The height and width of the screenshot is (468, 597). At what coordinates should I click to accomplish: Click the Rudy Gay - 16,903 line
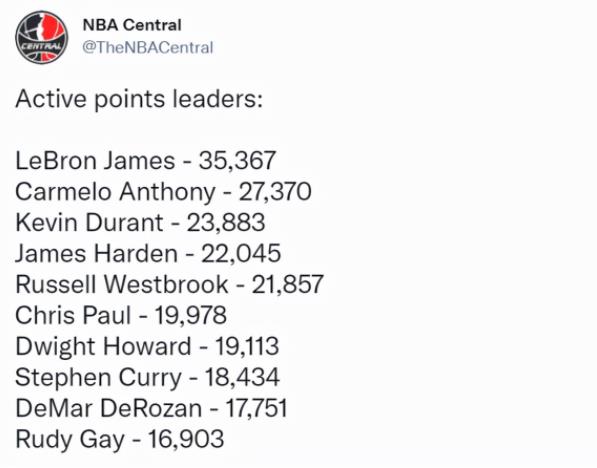(120, 439)
